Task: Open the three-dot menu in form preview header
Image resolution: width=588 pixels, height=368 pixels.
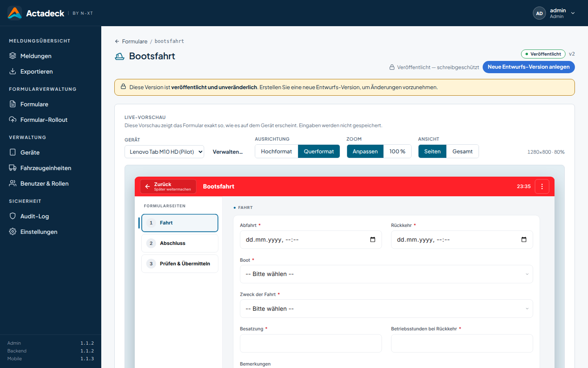Action: (542, 186)
